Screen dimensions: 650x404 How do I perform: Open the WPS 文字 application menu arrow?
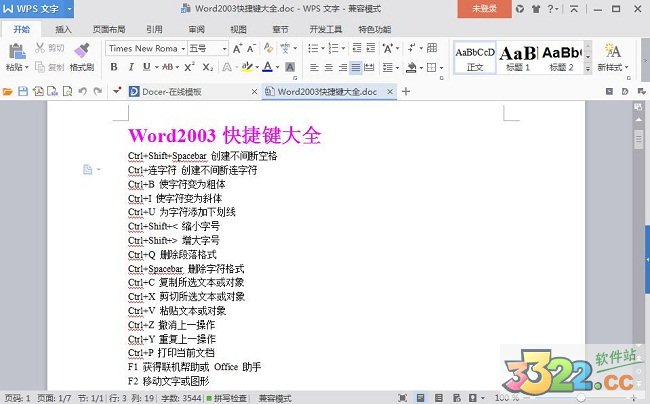point(69,9)
